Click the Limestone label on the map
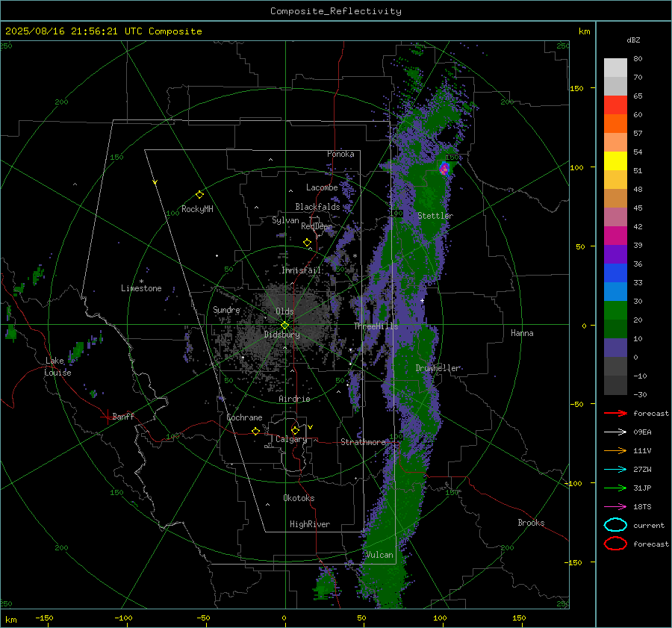Screen dimensions: 672x628 click(141, 288)
